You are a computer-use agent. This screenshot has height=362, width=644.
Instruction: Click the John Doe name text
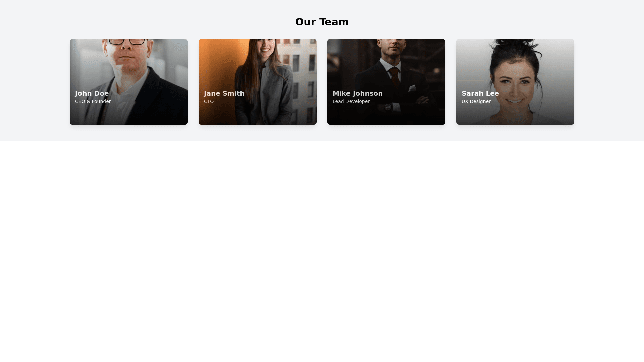[92, 93]
